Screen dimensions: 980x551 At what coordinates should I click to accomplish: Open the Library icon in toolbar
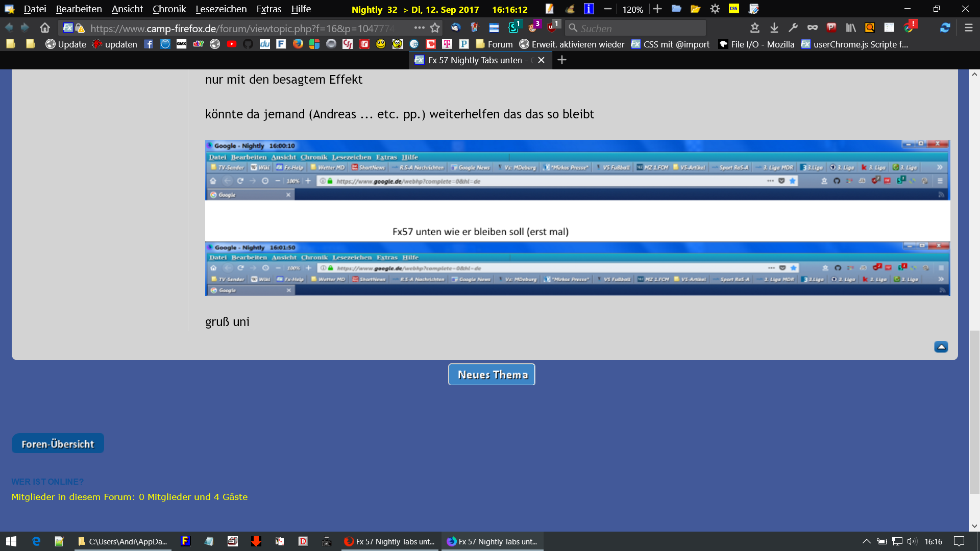(850, 28)
